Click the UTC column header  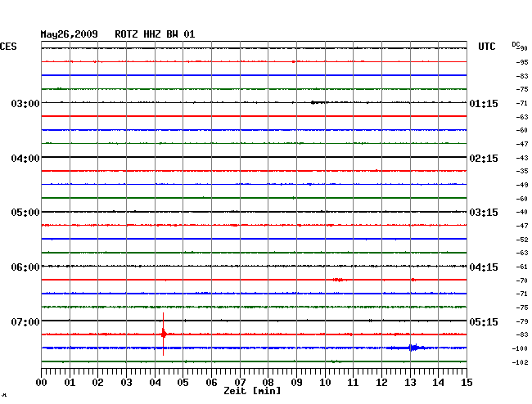point(486,47)
